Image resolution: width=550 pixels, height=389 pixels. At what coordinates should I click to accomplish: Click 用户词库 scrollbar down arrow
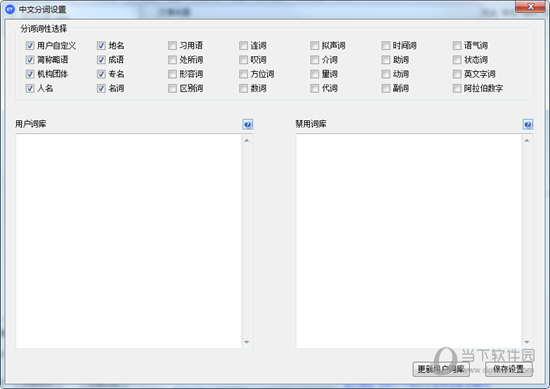pos(247,342)
